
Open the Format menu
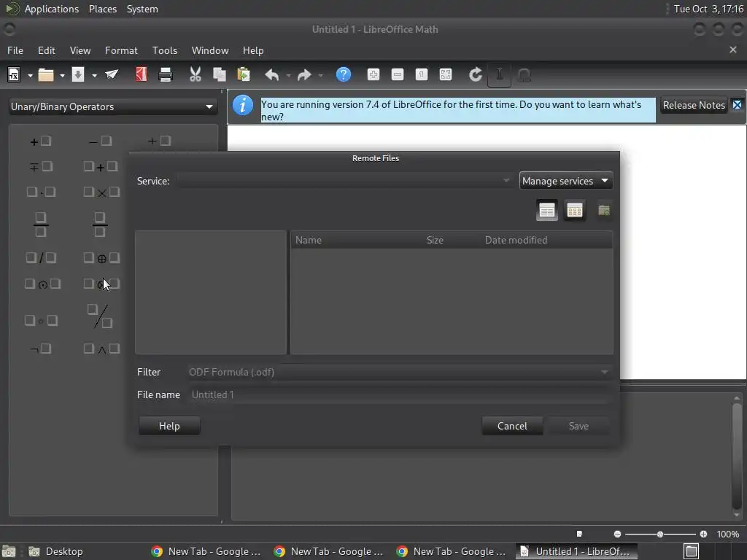coord(121,50)
